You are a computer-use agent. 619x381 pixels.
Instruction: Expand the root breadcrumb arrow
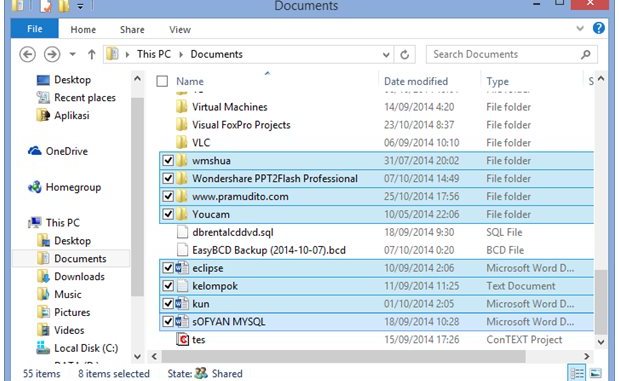127,54
